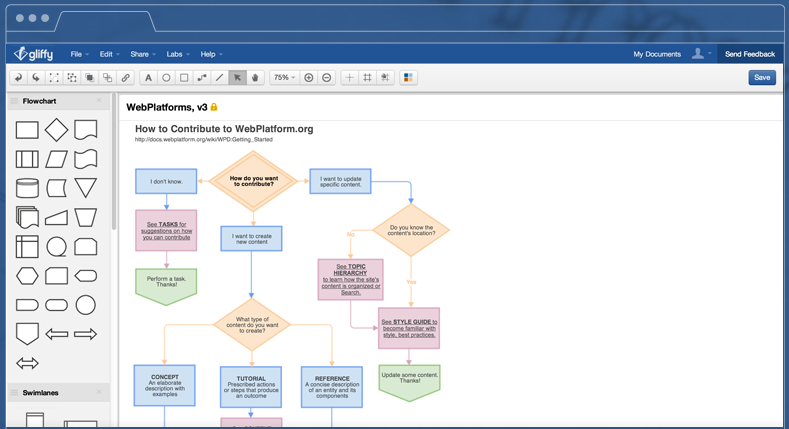Pick the Document shape in Flowchart panel
The height and width of the screenshot is (429, 789).
[x=86, y=130]
